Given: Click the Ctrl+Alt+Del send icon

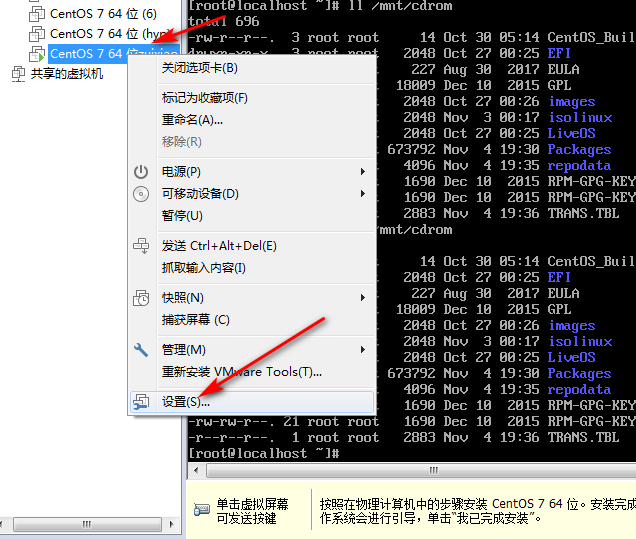Looking at the screenshot, I should click(141, 246).
